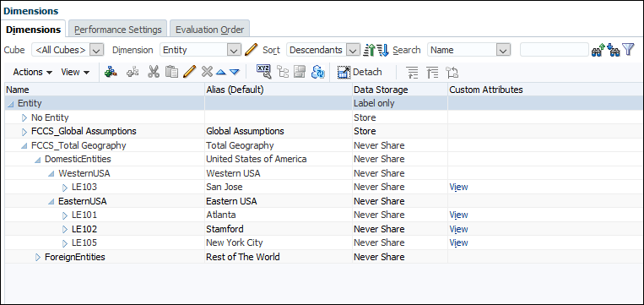The width and height of the screenshot is (644, 305).
Task: Move member down with the blue down arrow
Action: [234, 73]
